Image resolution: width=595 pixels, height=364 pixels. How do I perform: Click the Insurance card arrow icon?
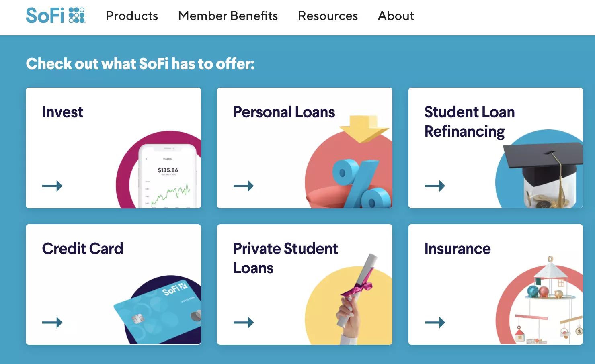coord(435,322)
